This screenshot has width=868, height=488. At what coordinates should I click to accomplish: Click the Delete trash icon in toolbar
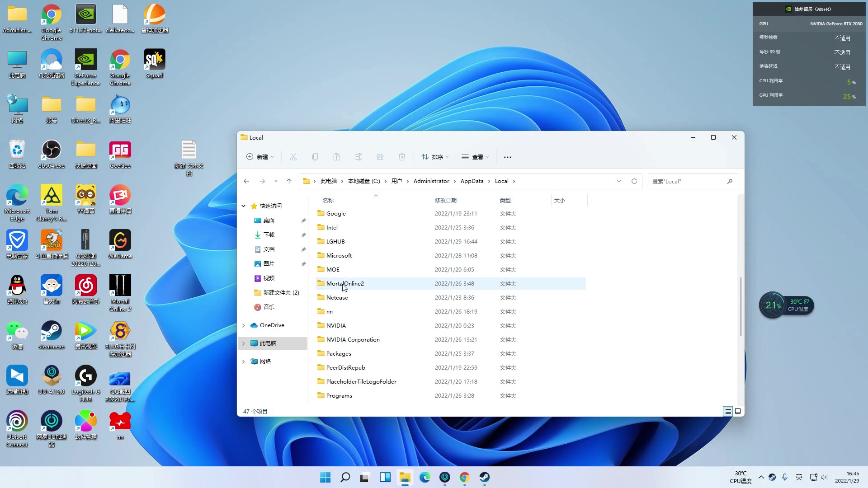[402, 157]
